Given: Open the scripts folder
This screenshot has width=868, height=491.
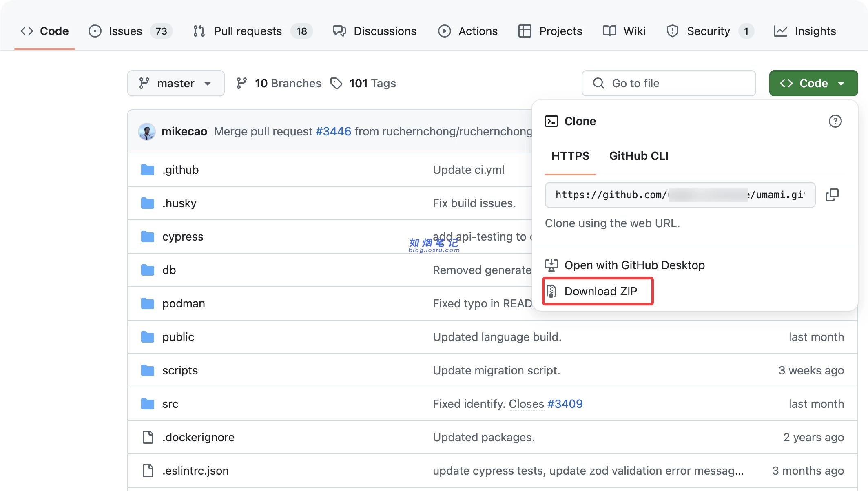Looking at the screenshot, I should [180, 370].
